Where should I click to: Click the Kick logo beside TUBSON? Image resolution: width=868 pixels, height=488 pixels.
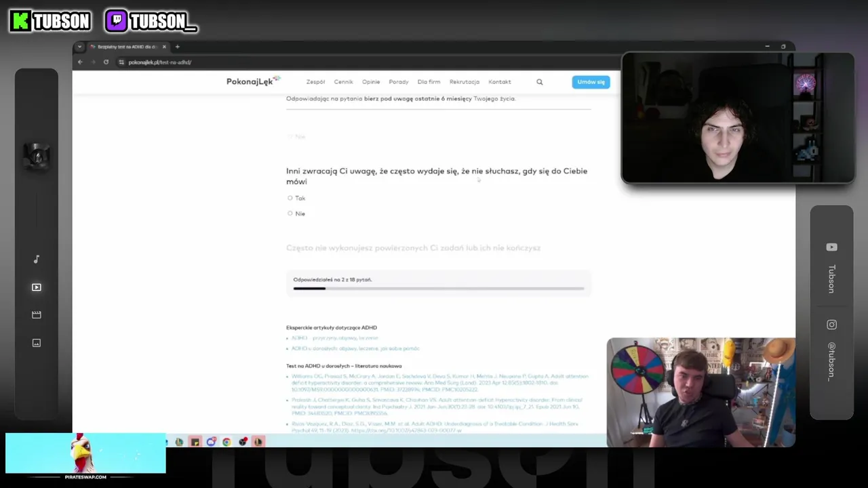point(21,21)
